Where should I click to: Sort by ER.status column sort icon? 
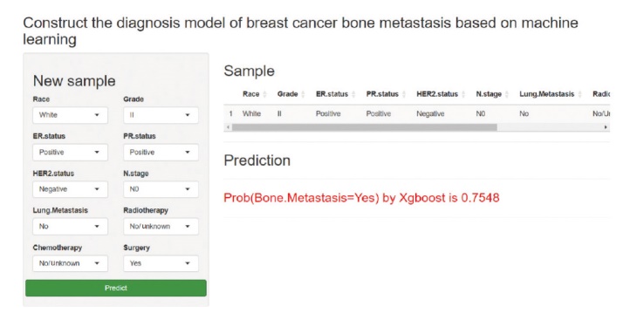(353, 94)
